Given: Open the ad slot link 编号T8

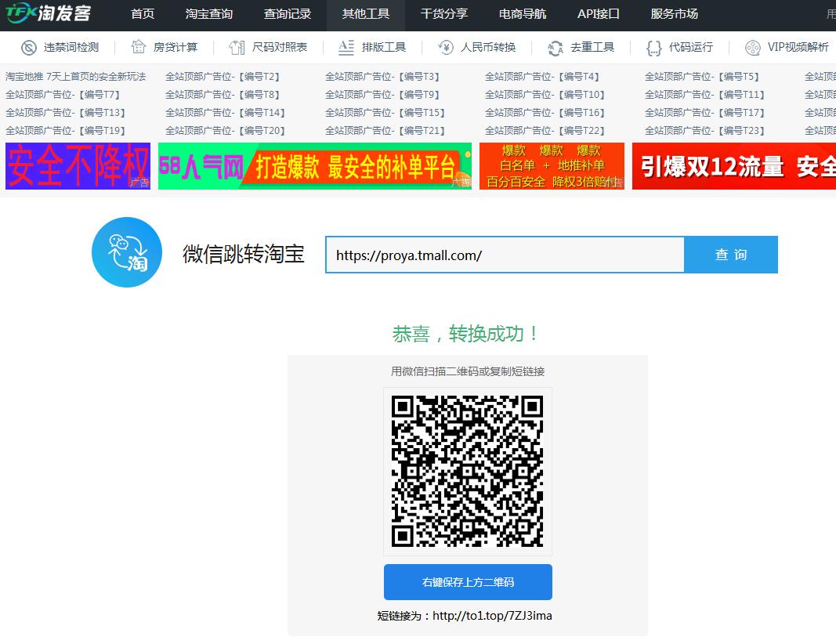Looking at the screenshot, I should point(223,95).
